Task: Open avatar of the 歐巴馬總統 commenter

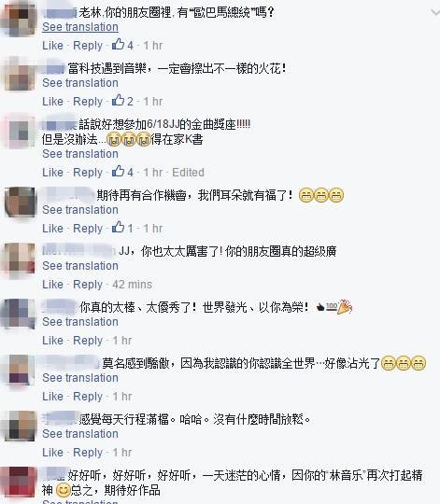Action: [x=19, y=19]
